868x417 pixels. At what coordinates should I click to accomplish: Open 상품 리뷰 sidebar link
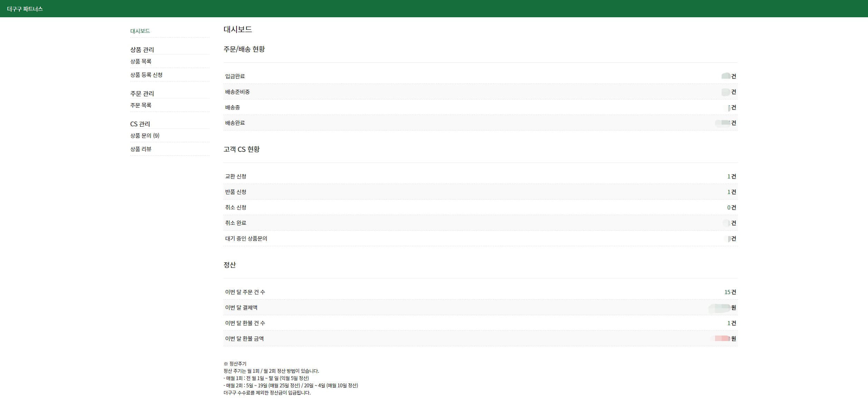click(141, 149)
